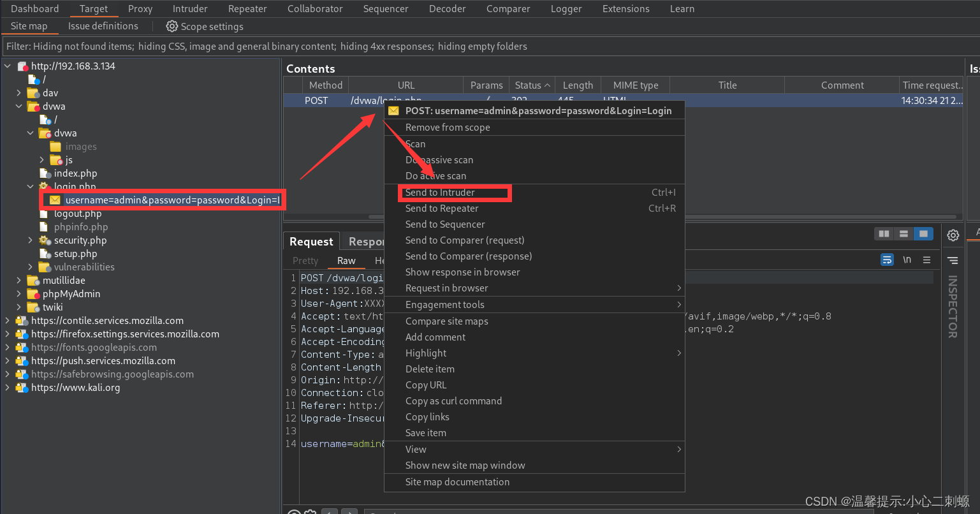
Task: Expand the phpMyAdmin node chevron
Action: coord(19,294)
